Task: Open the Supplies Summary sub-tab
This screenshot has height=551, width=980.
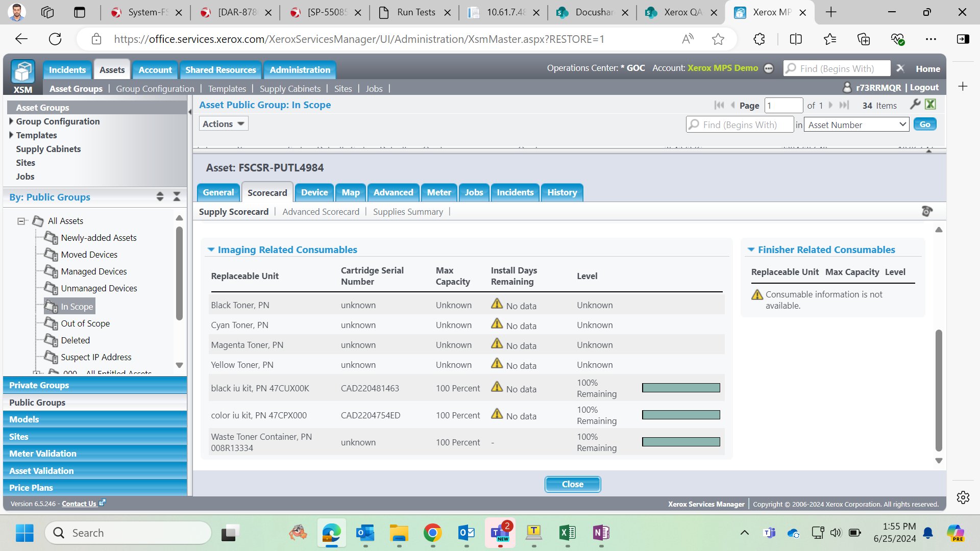Action: (407, 212)
